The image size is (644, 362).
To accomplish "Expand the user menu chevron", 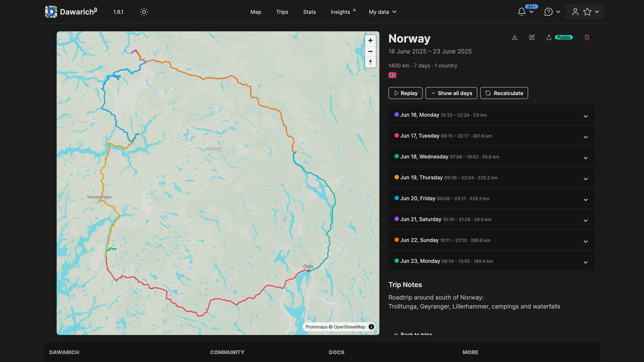I will click(x=597, y=12).
